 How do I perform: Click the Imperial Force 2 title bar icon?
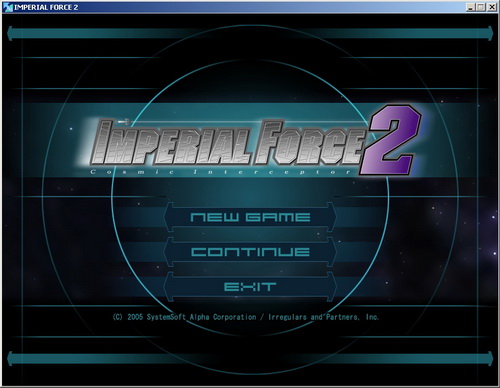pos(7,7)
